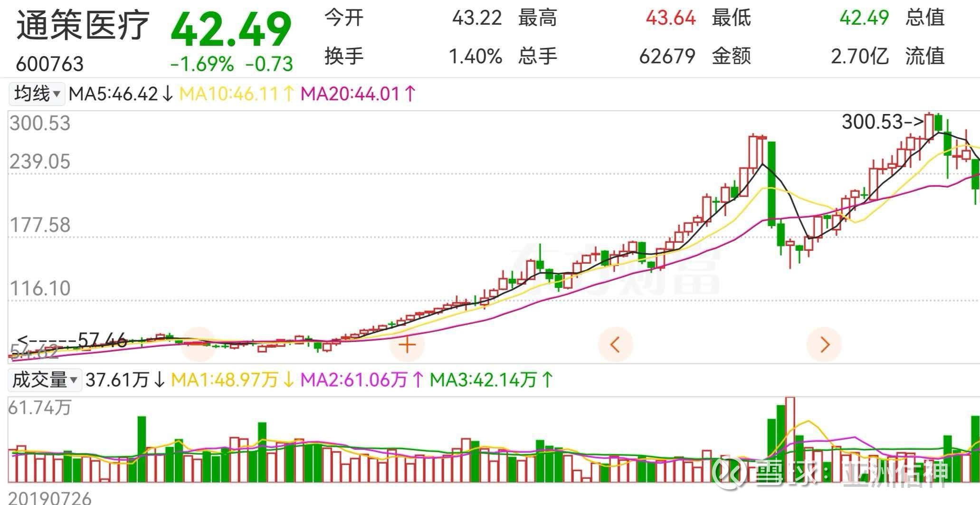Click the price change -0.73

269,64
